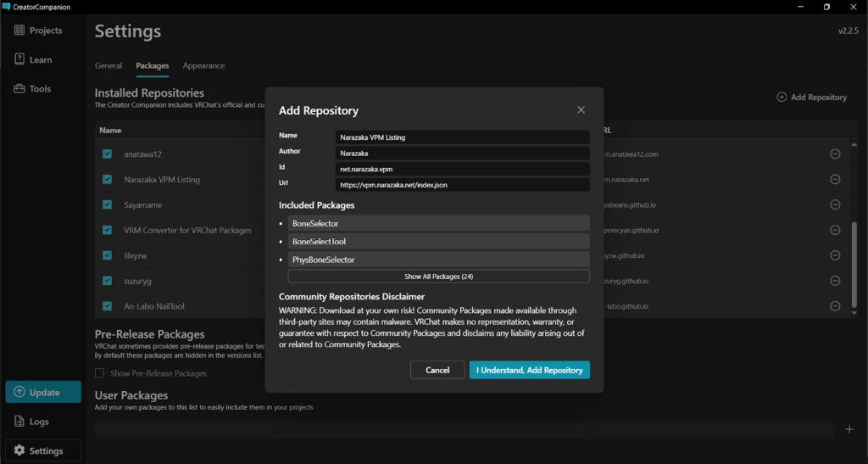Image resolution: width=868 pixels, height=464 pixels.
Task: Uncheck the An-Labo NailTool checkbox
Action: [108, 306]
